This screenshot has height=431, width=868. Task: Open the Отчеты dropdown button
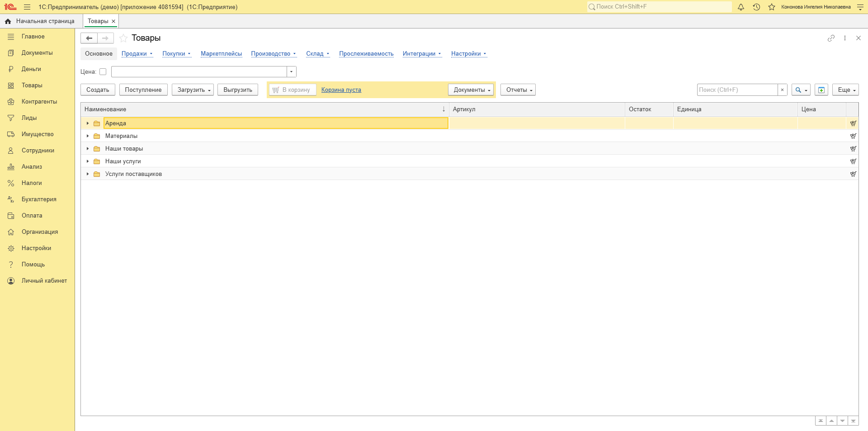point(518,90)
